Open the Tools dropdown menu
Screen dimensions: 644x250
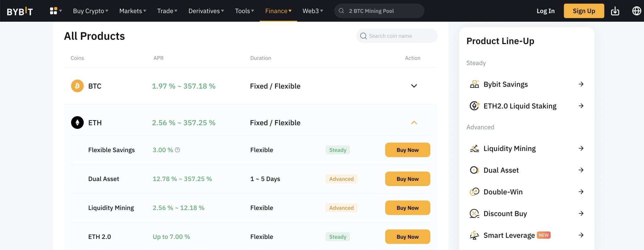click(x=244, y=11)
